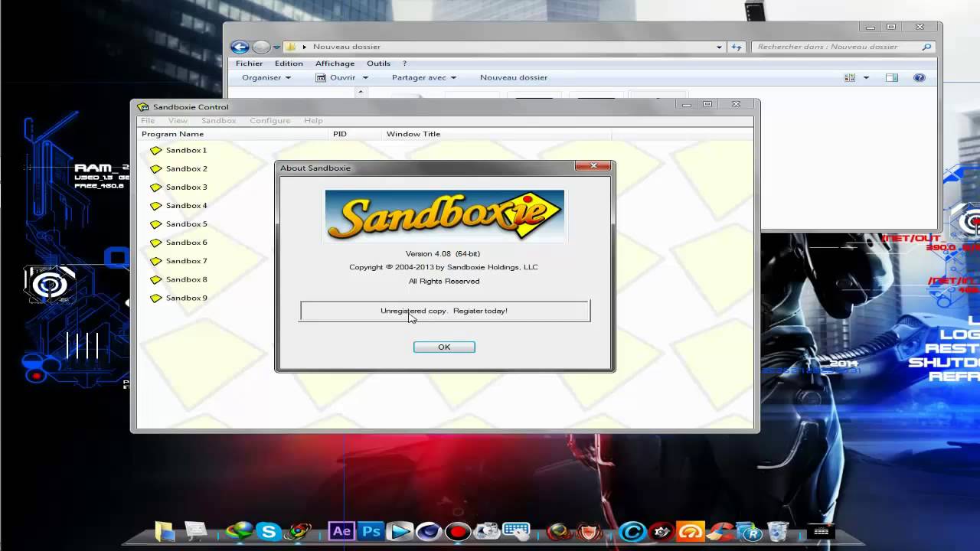Launch Skype from the dock
The height and width of the screenshot is (551, 980).
coord(269,530)
